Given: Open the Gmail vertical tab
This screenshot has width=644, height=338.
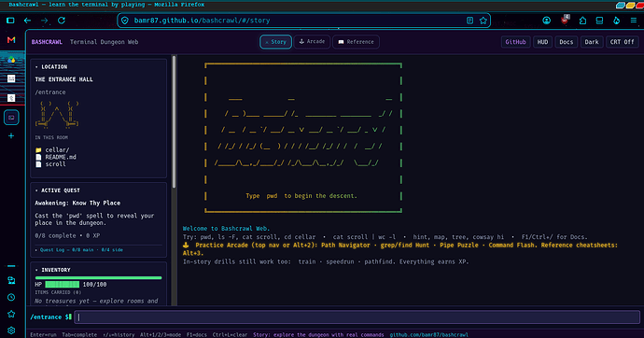Looking at the screenshot, I should 11,40.
